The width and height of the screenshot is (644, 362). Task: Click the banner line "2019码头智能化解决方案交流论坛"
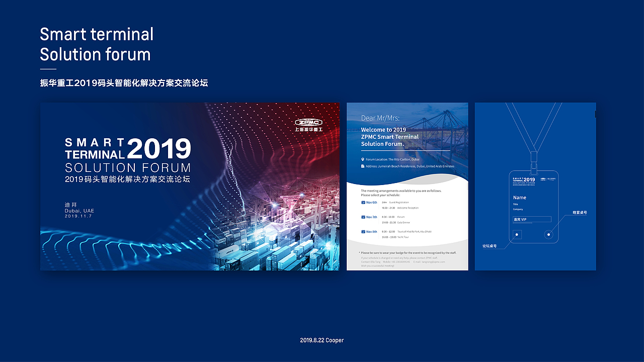pyautogui.click(x=128, y=179)
